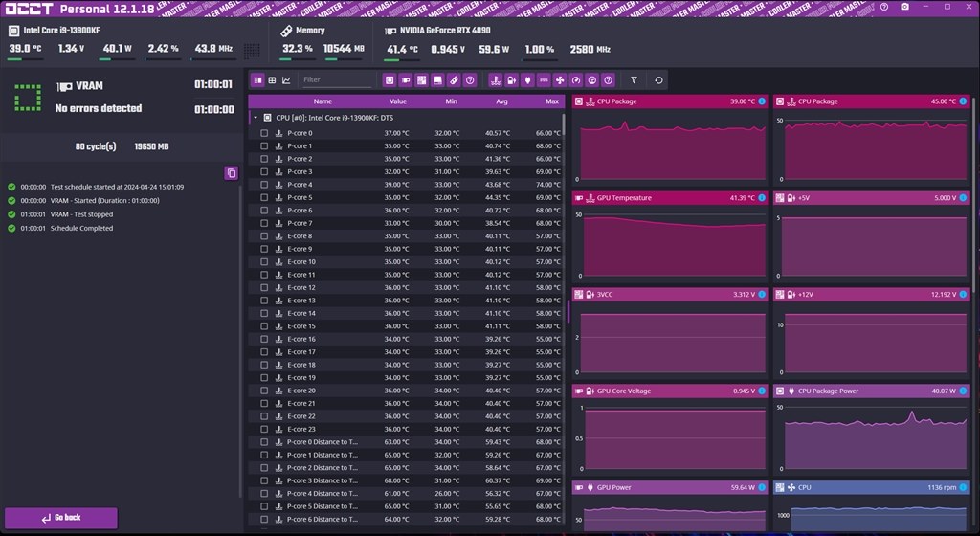The height and width of the screenshot is (536, 980).
Task: Click the blue dot on the 3VCC graph
Action: (x=762, y=294)
